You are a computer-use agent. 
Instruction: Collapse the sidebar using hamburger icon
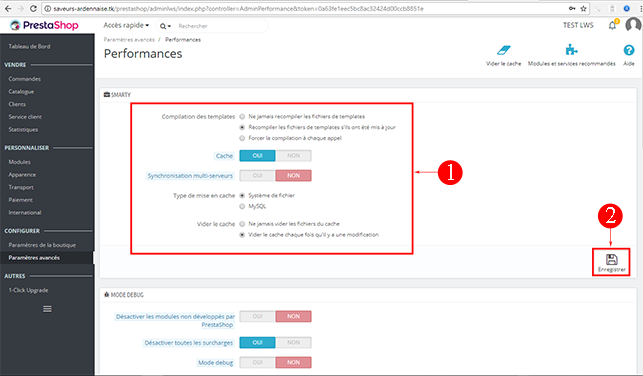tap(47, 309)
